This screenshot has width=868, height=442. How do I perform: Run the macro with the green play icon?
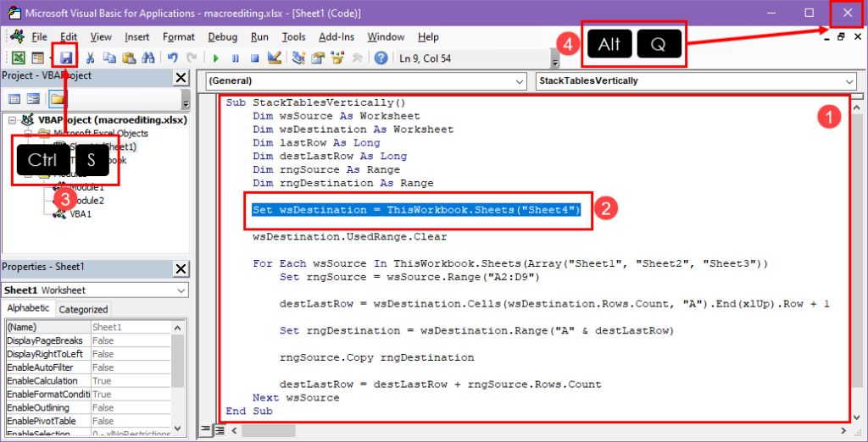(216, 58)
